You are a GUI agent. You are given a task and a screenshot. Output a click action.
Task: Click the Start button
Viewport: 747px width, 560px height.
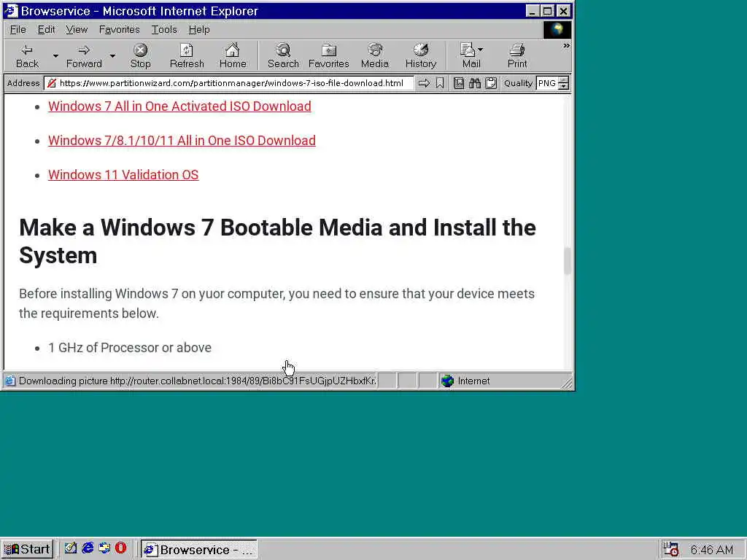tap(27, 549)
